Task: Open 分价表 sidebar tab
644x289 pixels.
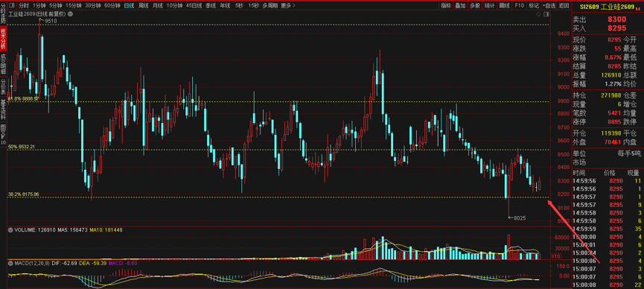Action: (3, 86)
